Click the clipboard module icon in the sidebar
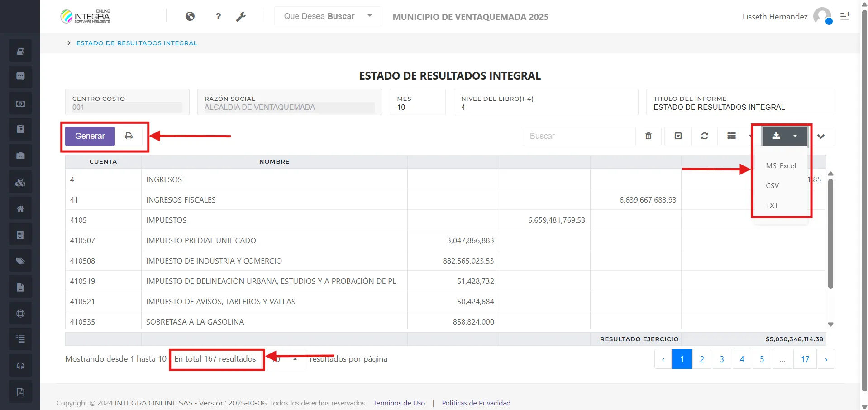This screenshot has height=410, width=868. tap(20, 129)
